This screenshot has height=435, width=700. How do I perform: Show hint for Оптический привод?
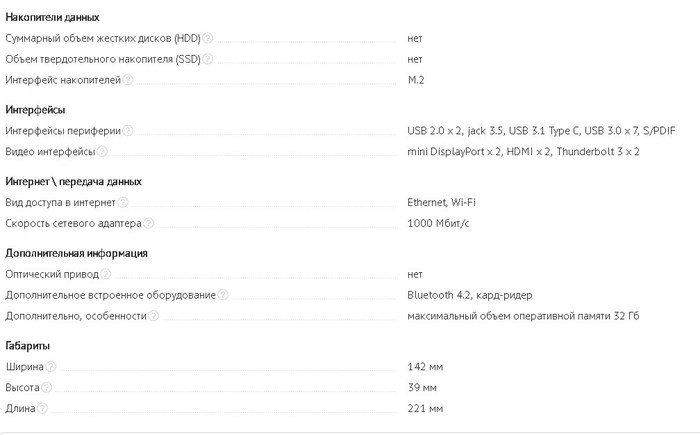coord(105,274)
